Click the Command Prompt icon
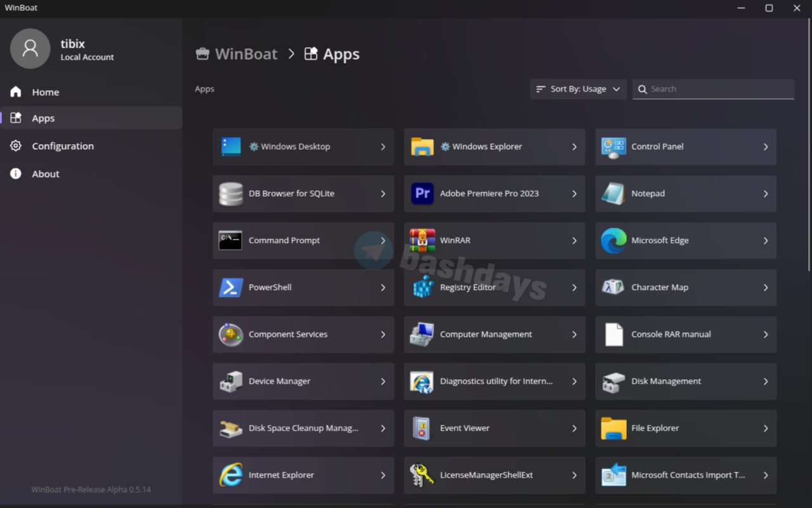This screenshot has height=508, width=812. [x=230, y=241]
